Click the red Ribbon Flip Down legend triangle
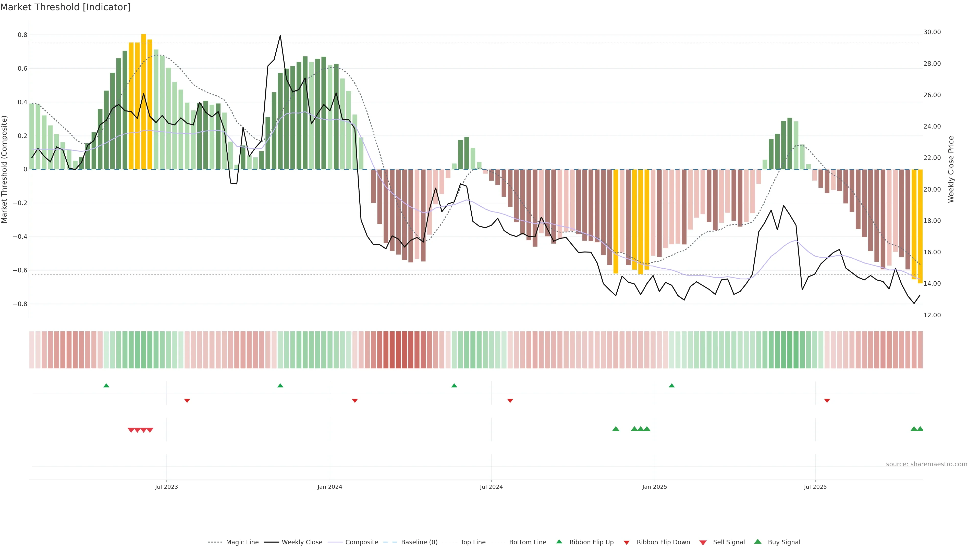Viewport: 980px width, 551px height. point(627,542)
